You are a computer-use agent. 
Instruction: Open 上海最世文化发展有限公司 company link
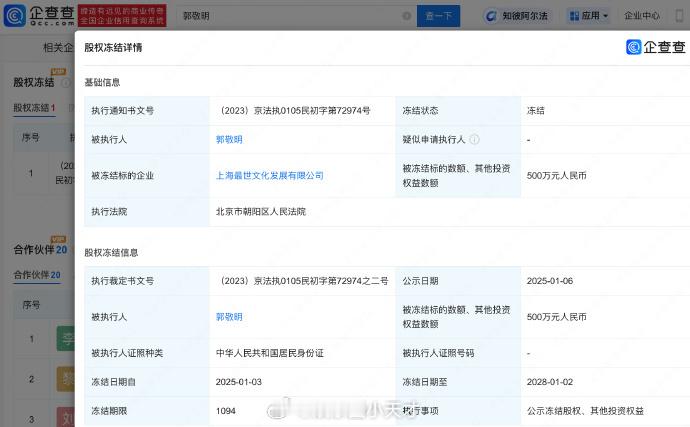[x=269, y=176]
